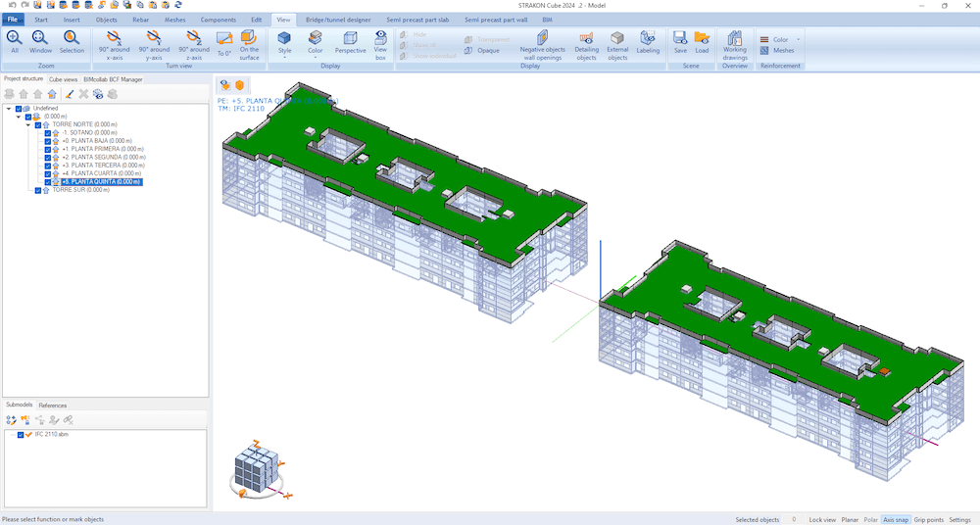The height and width of the screenshot is (525, 980).
Task: Expand the Reinforcement Color dropdown
Action: [799, 39]
